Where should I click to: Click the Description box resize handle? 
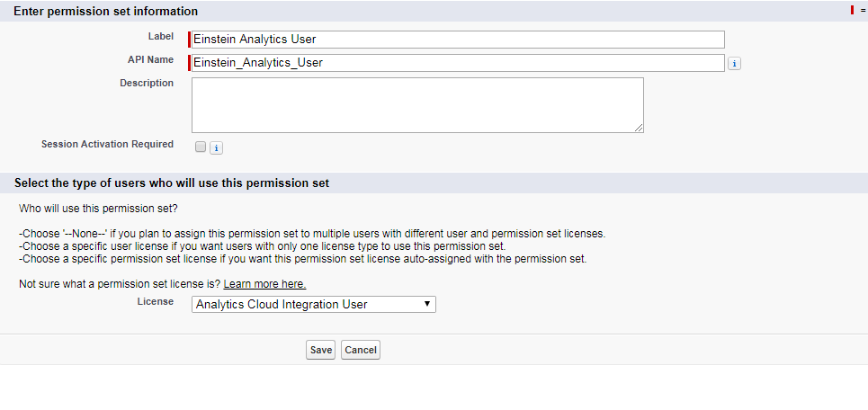click(x=640, y=129)
